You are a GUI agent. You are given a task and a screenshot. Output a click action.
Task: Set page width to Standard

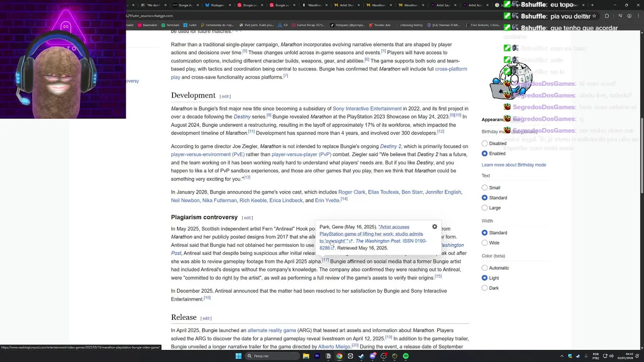point(485,233)
